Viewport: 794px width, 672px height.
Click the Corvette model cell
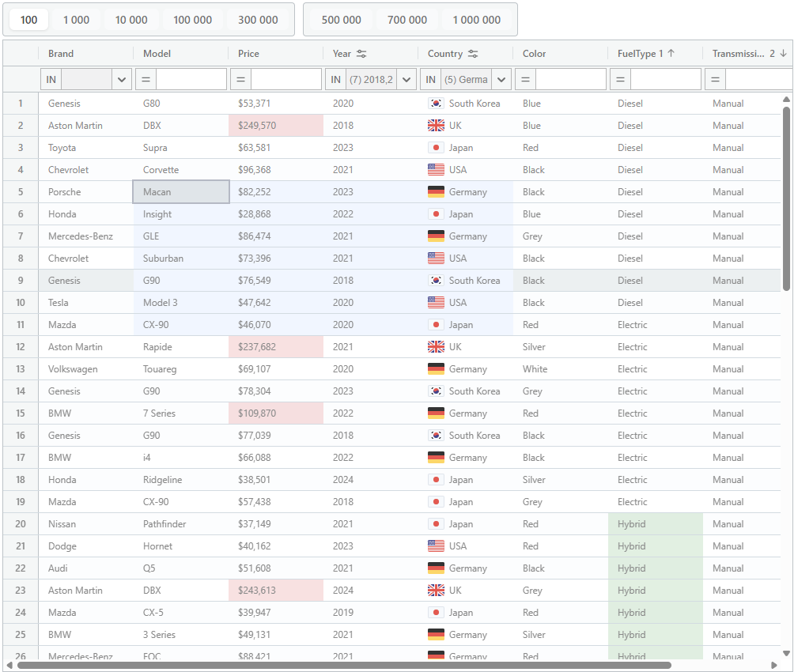click(x=181, y=170)
